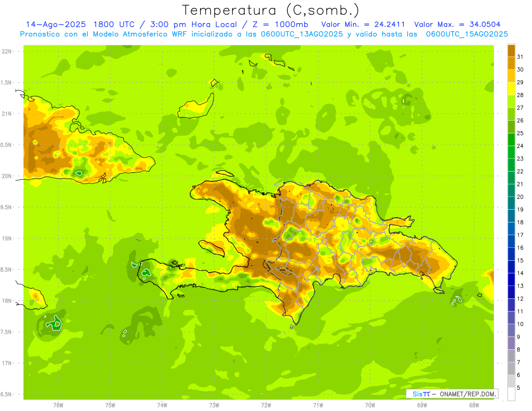The height and width of the screenshot is (411, 532).
Task: Click the '5' colorbar scale label
Action: 519,388
